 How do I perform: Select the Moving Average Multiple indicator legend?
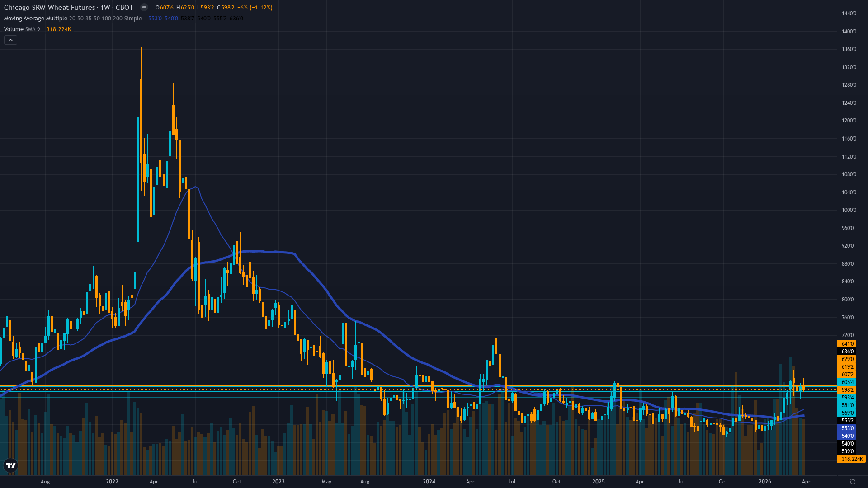[x=73, y=19]
